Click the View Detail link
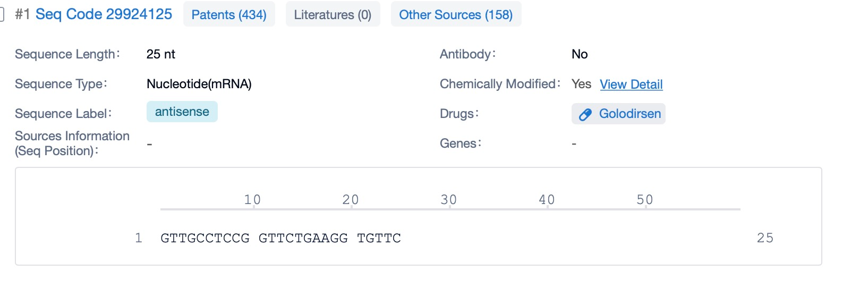 coord(631,84)
